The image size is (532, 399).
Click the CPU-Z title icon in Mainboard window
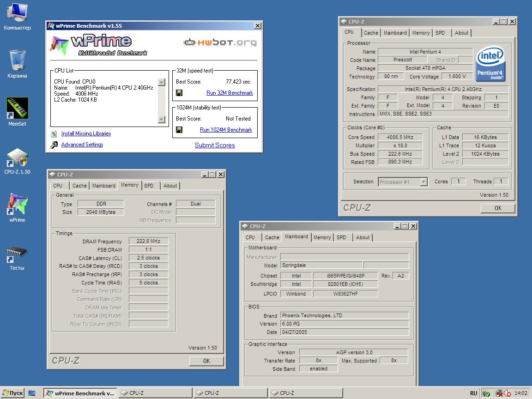tap(245, 226)
